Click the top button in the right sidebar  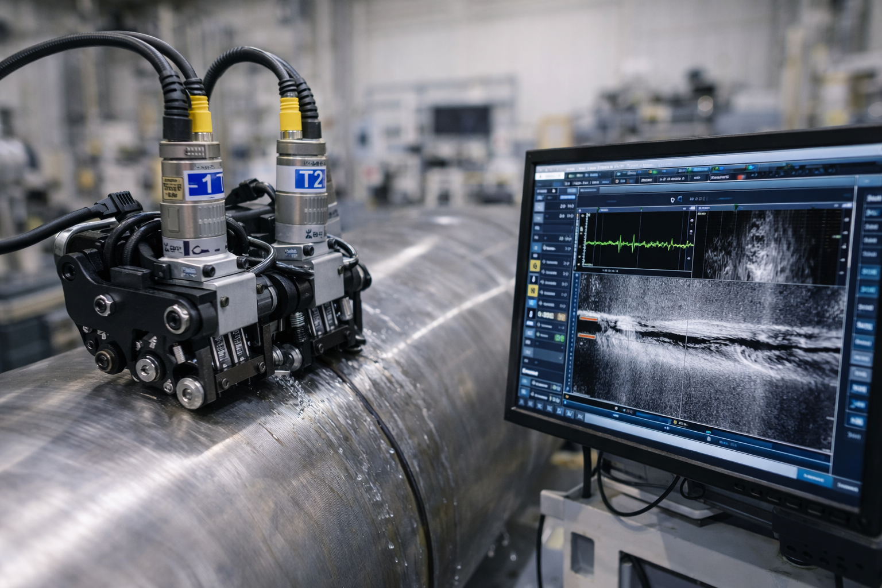coord(875,199)
